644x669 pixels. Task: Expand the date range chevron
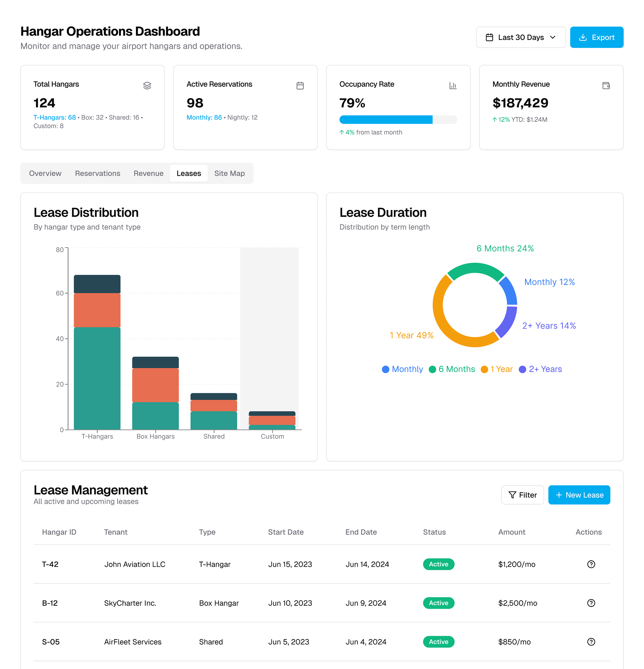tap(553, 37)
